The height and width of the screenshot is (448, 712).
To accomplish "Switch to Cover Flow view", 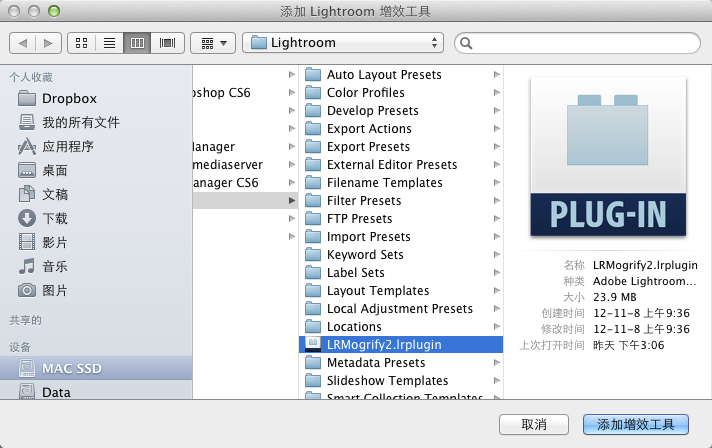I will coord(167,43).
